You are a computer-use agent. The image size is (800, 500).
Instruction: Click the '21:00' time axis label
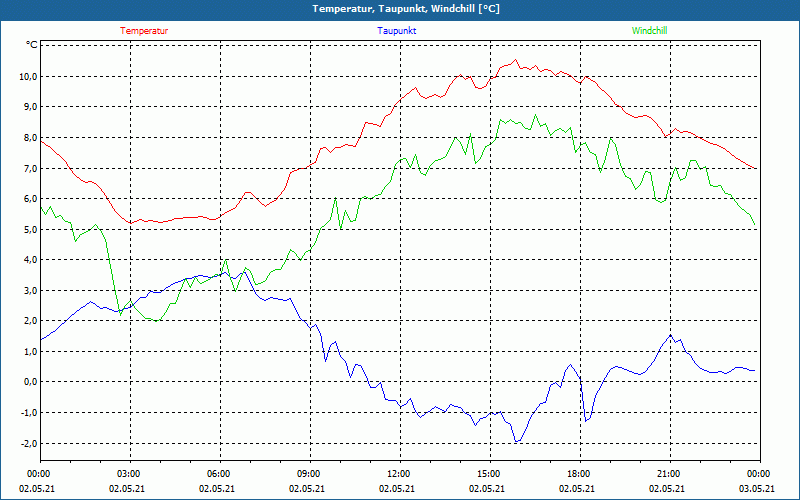(667, 474)
